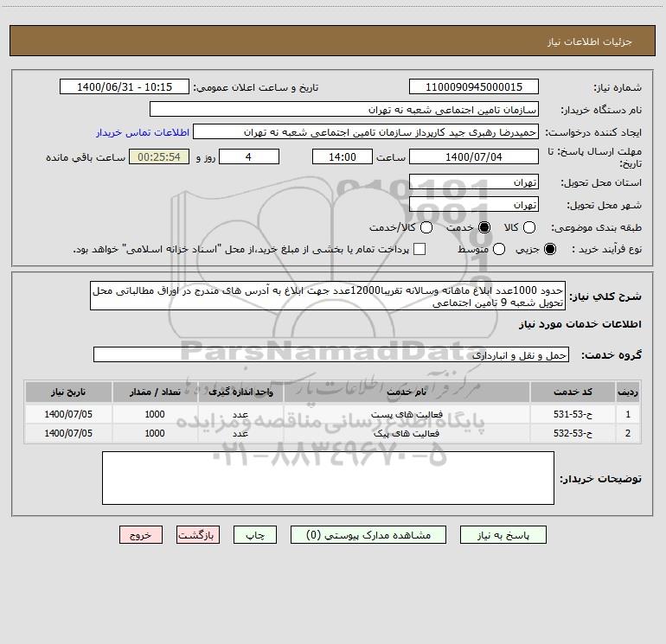This screenshot has width=666, height=644.
Task: Click the جزئیات اطلاعات نیاز header title
Action: click(590, 41)
